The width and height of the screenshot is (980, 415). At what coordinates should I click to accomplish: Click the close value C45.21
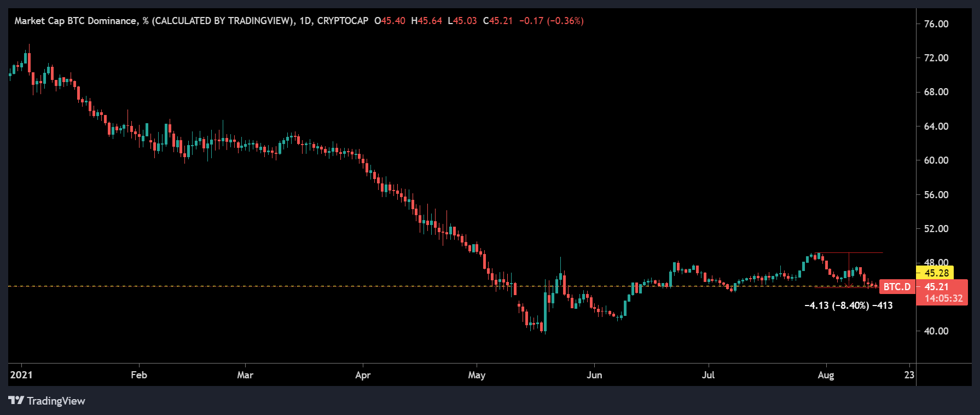[x=497, y=21]
